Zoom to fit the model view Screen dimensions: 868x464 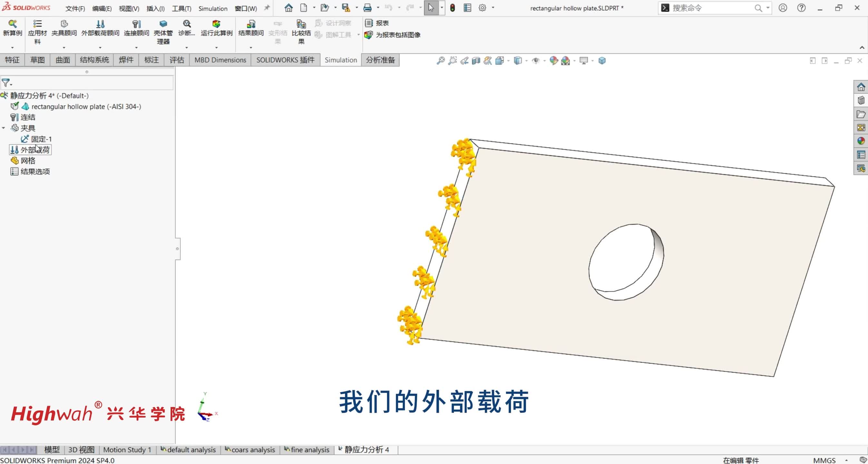pos(440,61)
